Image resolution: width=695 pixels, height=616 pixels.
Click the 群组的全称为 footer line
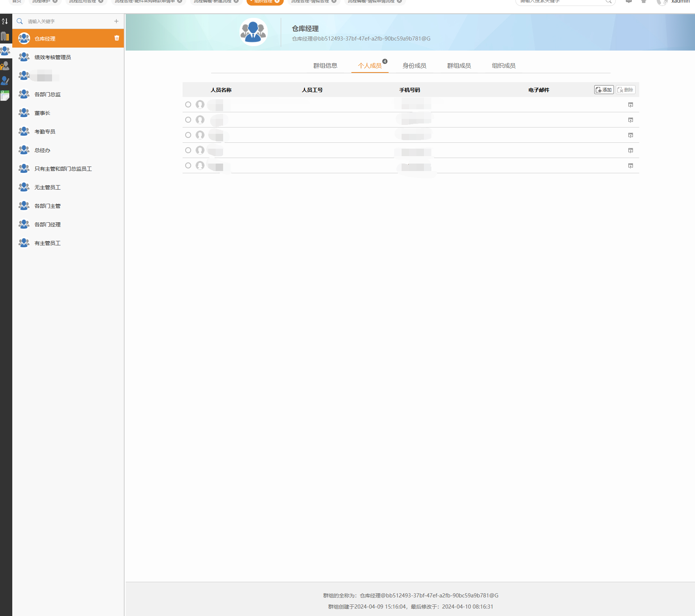point(411,596)
